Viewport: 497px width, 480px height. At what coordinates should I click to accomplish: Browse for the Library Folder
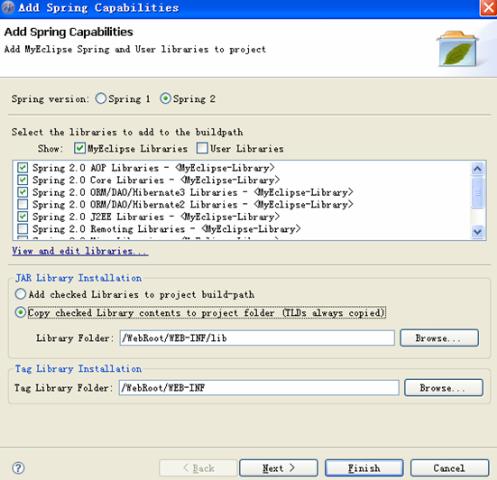pyautogui.click(x=439, y=338)
